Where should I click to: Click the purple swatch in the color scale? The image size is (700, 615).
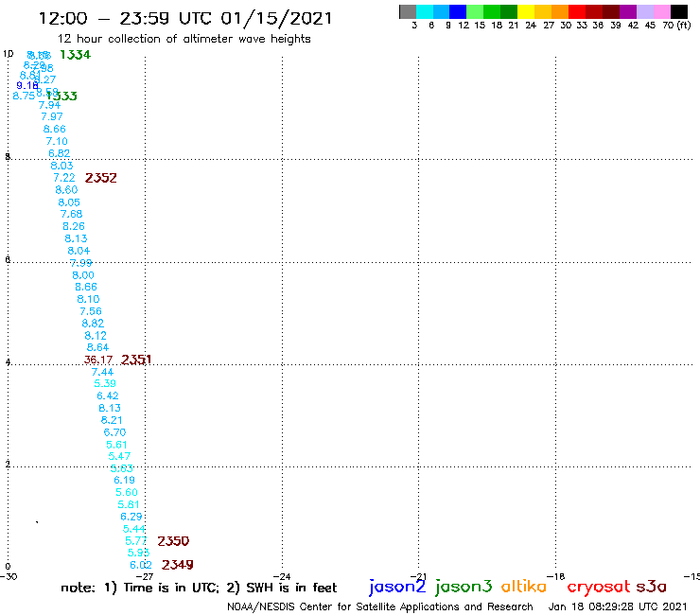tap(628, 11)
